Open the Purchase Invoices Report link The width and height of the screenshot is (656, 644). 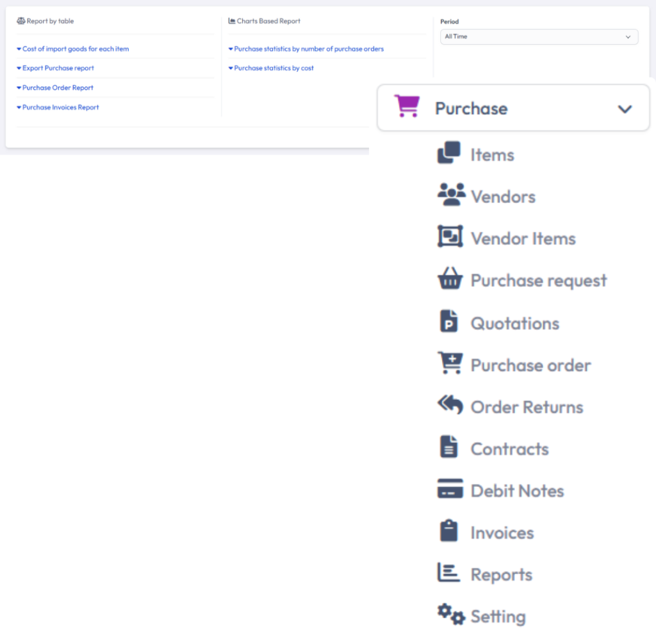tap(60, 108)
